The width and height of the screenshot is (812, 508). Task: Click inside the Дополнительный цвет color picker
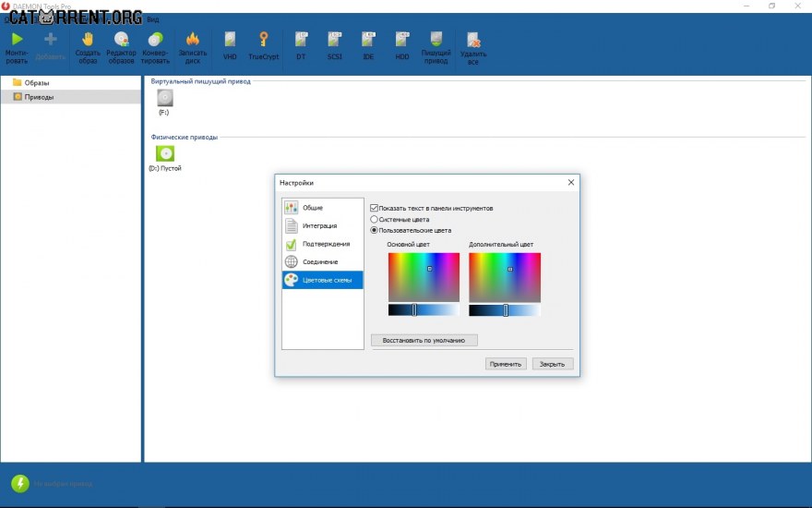(x=505, y=277)
